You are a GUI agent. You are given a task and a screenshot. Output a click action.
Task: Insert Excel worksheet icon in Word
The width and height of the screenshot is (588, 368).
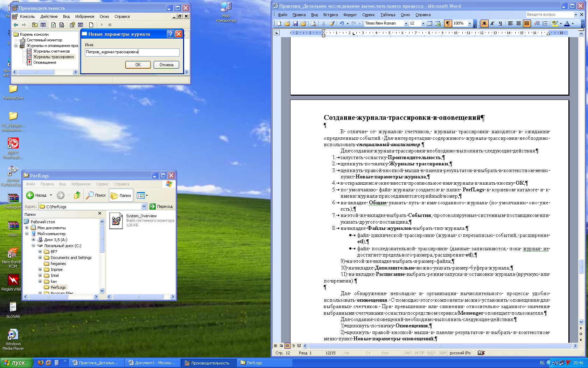[x=438, y=23]
